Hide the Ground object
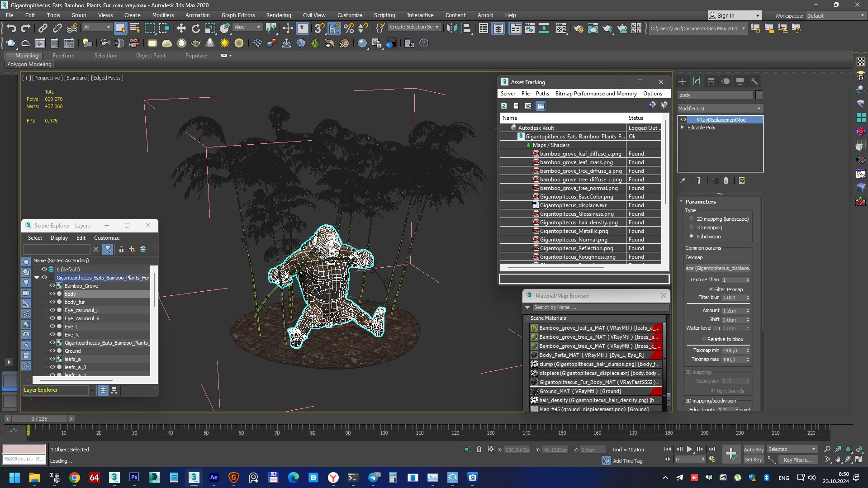 52,351
